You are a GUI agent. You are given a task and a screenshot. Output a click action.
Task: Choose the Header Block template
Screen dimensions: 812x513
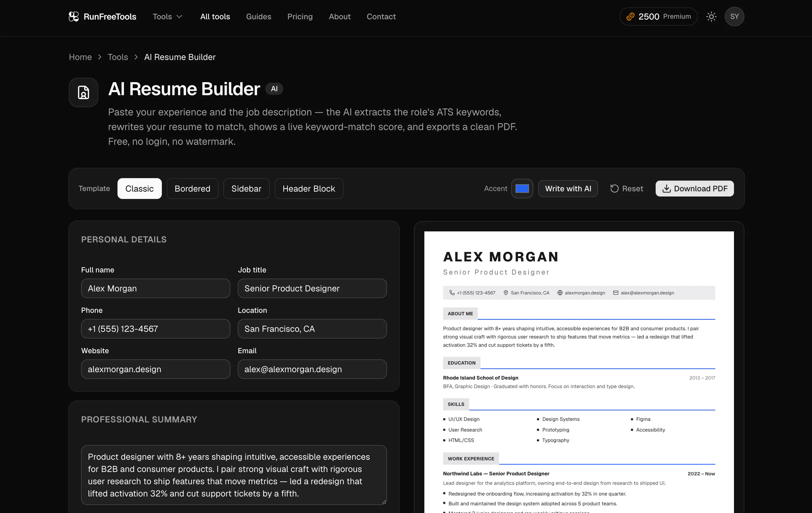(x=309, y=189)
